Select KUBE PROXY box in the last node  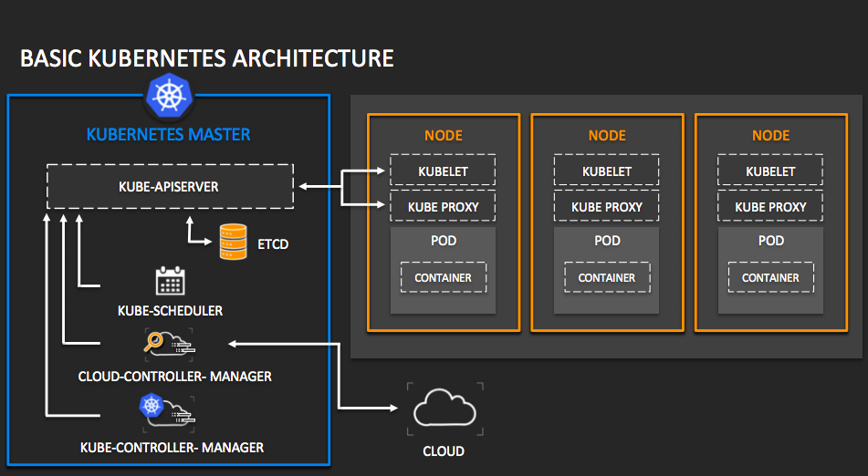point(770,206)
